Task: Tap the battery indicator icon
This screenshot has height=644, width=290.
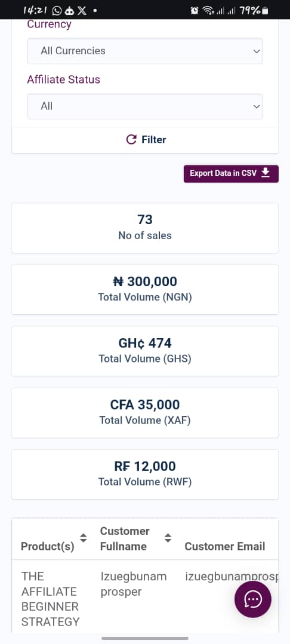Action: (266, 11)
